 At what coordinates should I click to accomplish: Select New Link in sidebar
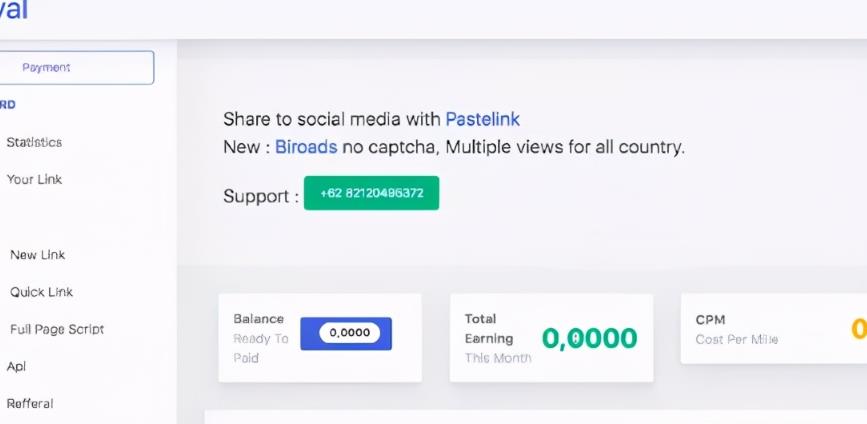tap(37, 255)
